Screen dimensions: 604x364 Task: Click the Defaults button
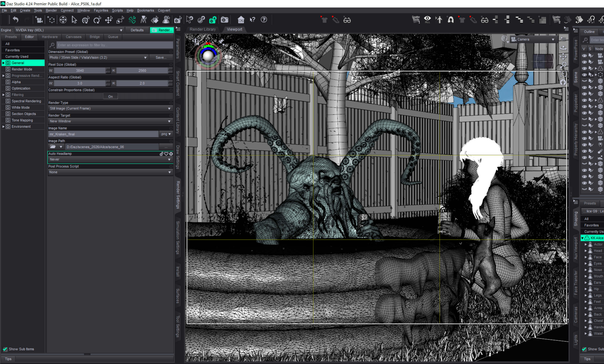coord(137,30)
